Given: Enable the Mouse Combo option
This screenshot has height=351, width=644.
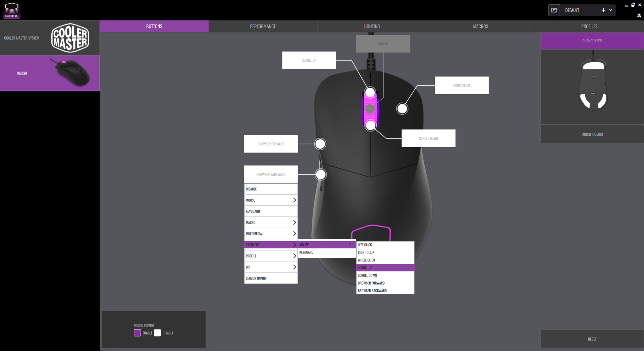Looking at the screenshot, I should coord(138,333).
